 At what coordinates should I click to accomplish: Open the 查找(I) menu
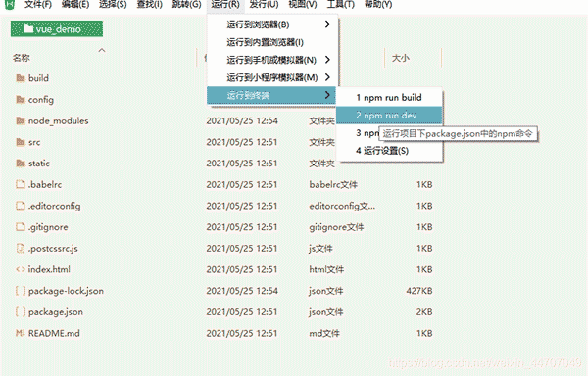point(149,5)
